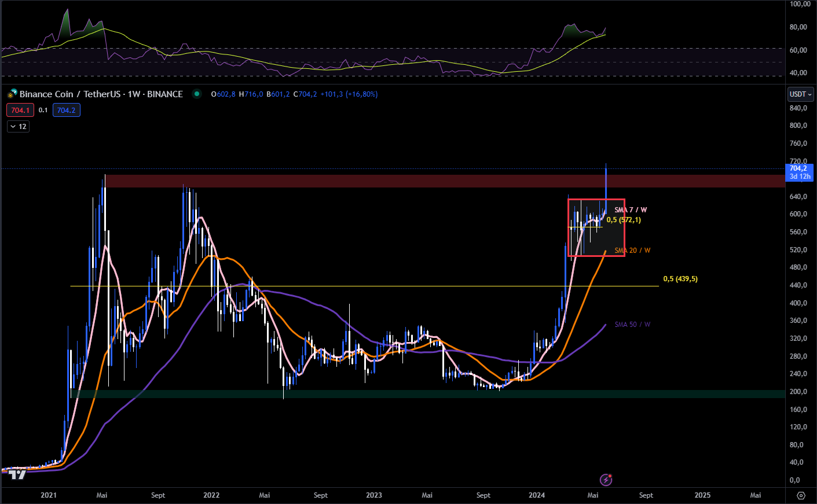Click the Binance Coin symbol logo icon
The height and width of the screenshot is (504, 817).
pos(12,94)
